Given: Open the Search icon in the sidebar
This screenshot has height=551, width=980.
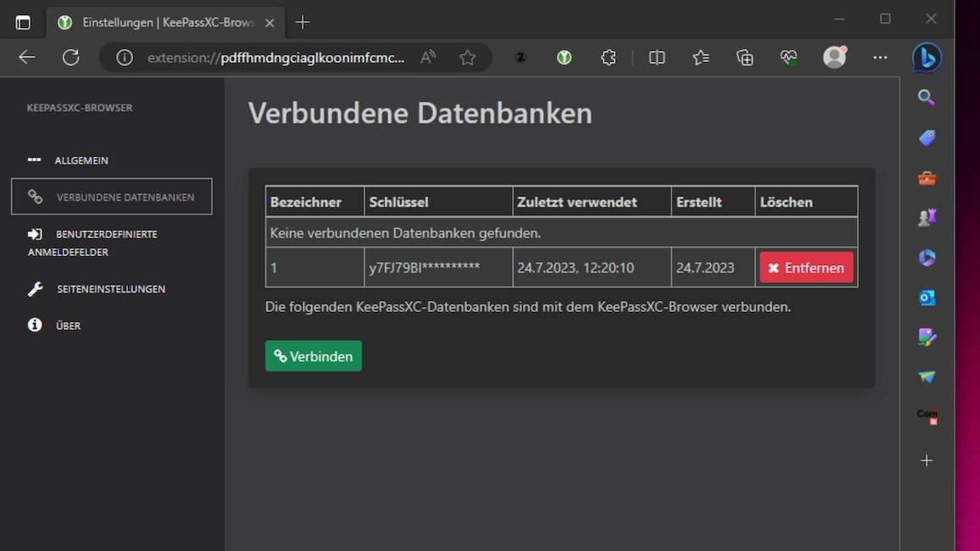Looking at the screenshot, I should tap(926, 97).
